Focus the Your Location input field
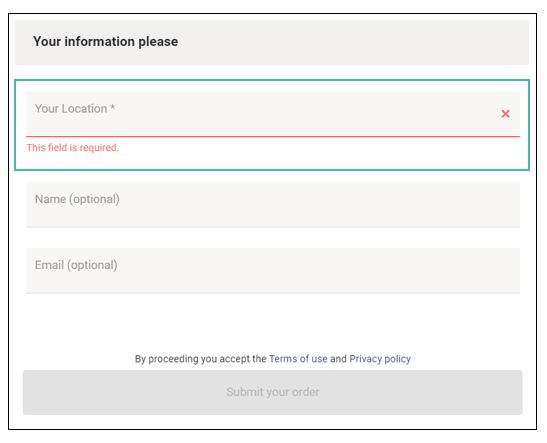547x443 pixels. pyautogui.click(x=273, y=114)
